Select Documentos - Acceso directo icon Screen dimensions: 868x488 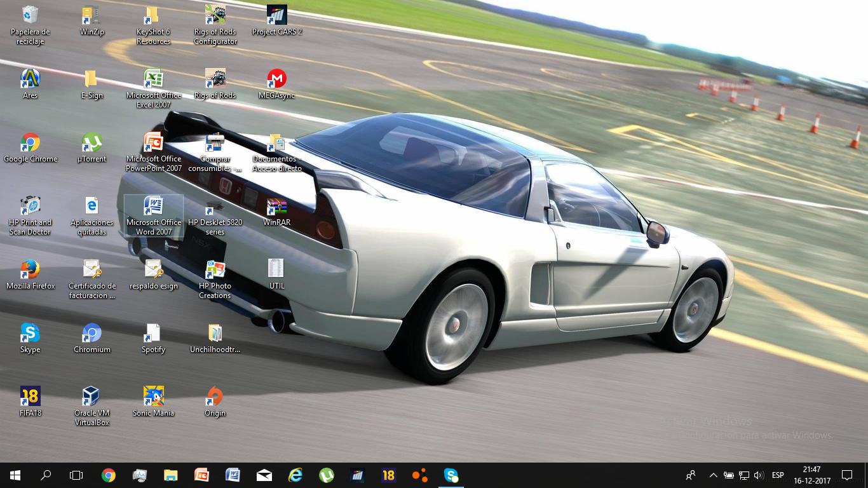tap(276, 151)
